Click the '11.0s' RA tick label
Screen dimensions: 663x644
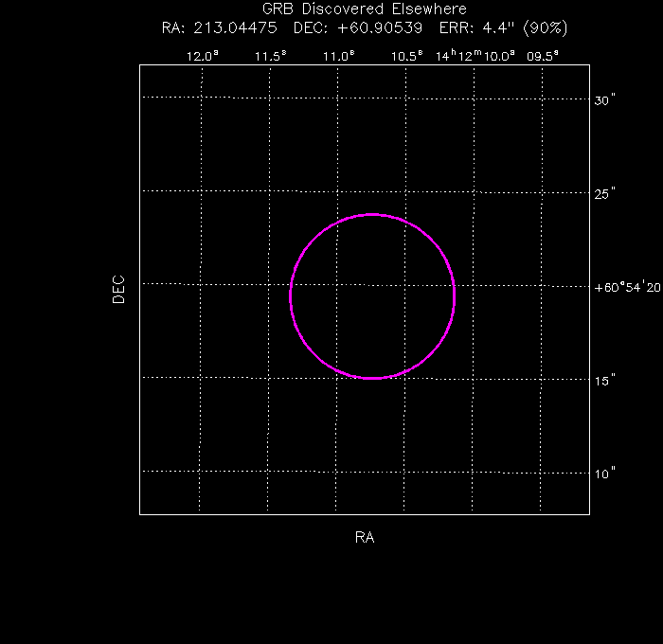point(339,56)
